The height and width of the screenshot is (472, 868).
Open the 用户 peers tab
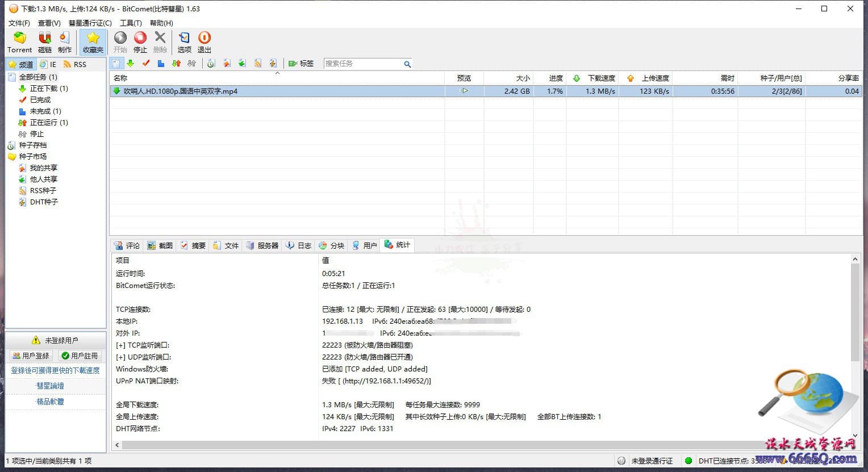[364, 245]
